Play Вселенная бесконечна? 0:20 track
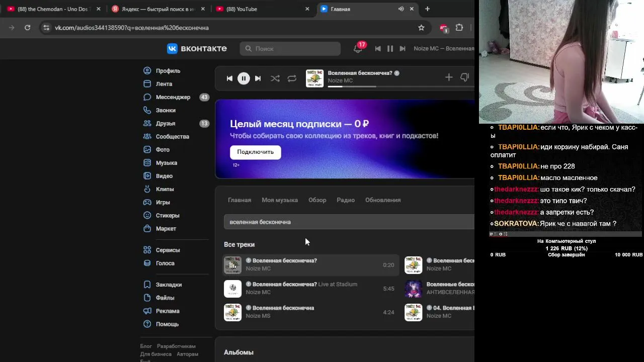Screen dimensions: 644x362 click(311, 265)
